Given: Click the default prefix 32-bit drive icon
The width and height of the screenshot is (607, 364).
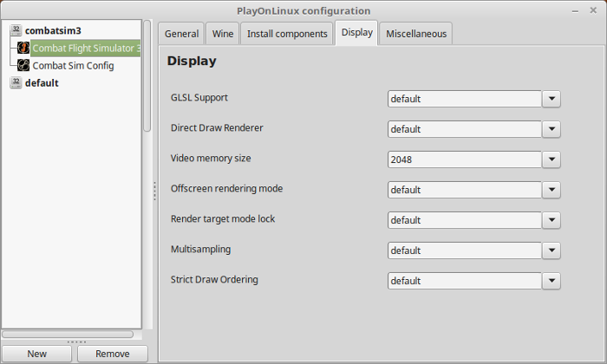Looking at the screenshot, I should point(16,83).
